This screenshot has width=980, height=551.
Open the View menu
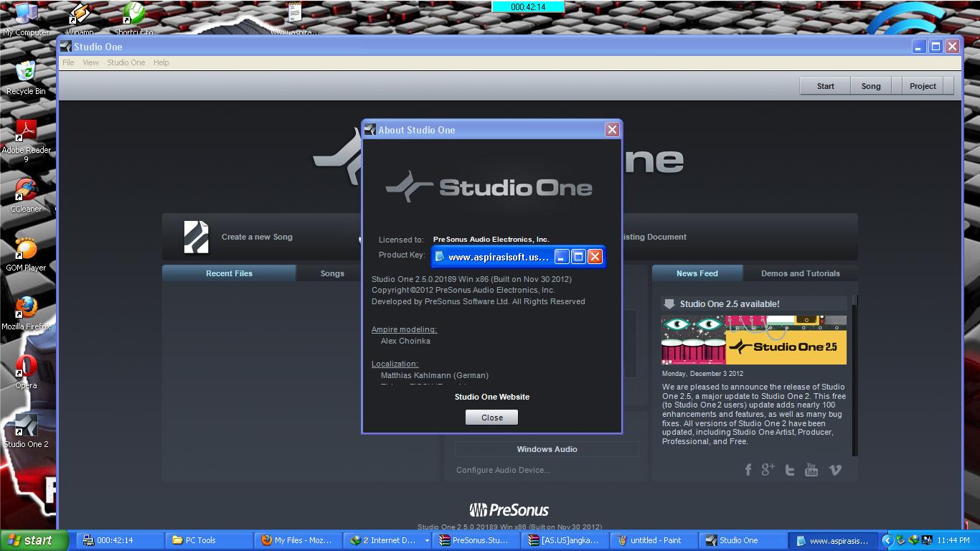[x=90, y=62]
